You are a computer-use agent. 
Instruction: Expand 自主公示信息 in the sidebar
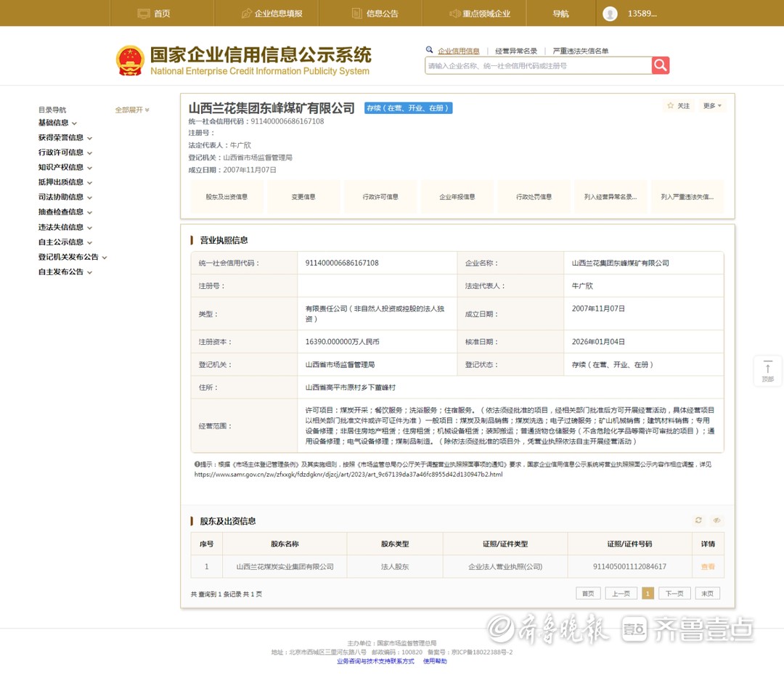pos(65,242)
